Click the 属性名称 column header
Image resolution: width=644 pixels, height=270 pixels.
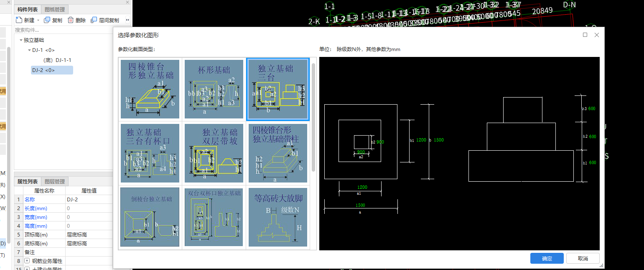(44, 191)
